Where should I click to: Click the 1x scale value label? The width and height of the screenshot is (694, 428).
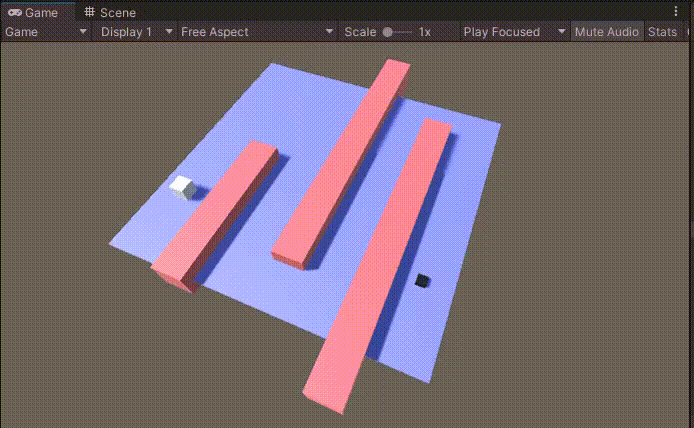pyautogui.click(x=425, y=32)
